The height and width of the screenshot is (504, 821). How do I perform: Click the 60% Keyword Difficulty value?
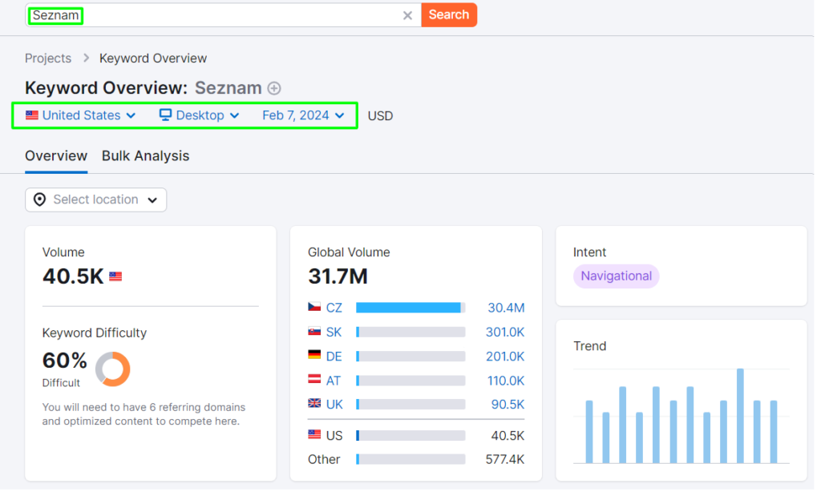click(x=64, y=361)
